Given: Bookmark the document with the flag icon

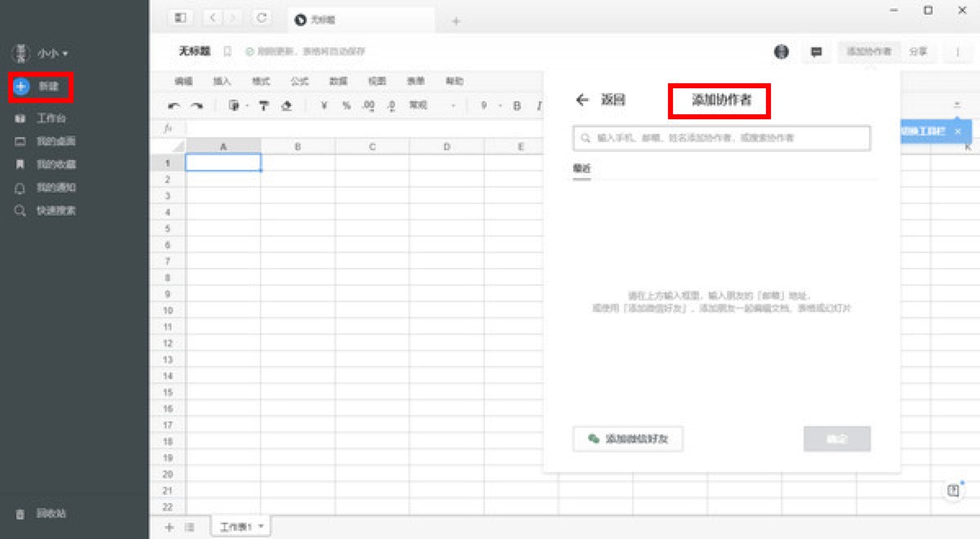Looking at the screenshot, I should point(228,51).
